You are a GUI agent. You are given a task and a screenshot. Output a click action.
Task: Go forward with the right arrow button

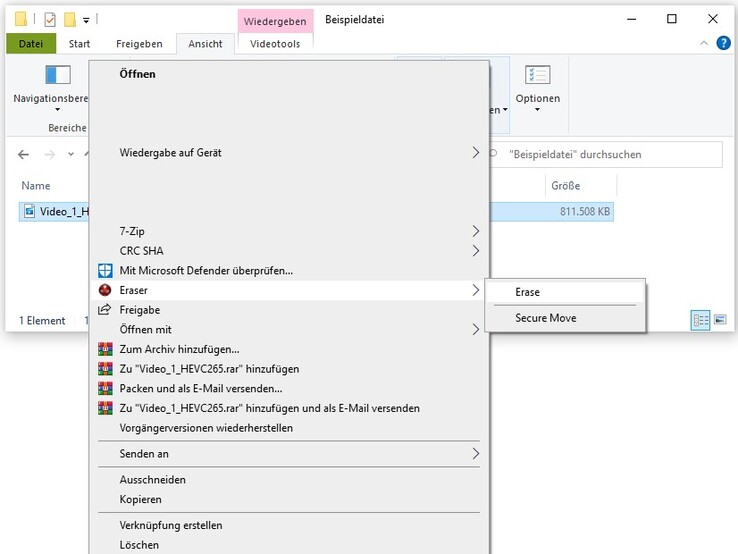click(x=50, y=154)
